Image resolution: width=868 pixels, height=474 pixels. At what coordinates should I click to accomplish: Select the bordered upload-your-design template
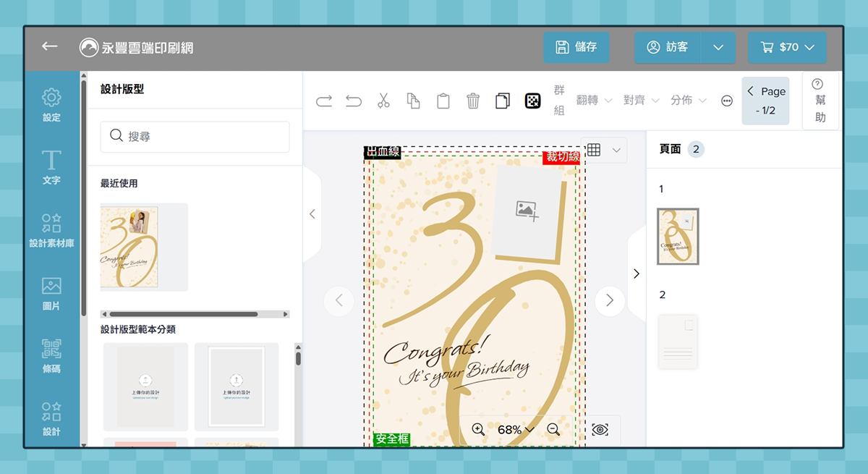(237, 386)
